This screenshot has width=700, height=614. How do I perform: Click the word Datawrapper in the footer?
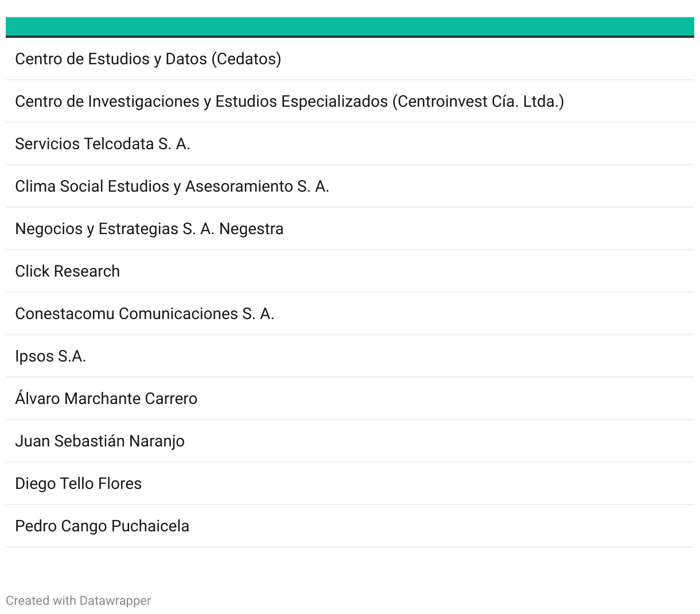[115, 601]
